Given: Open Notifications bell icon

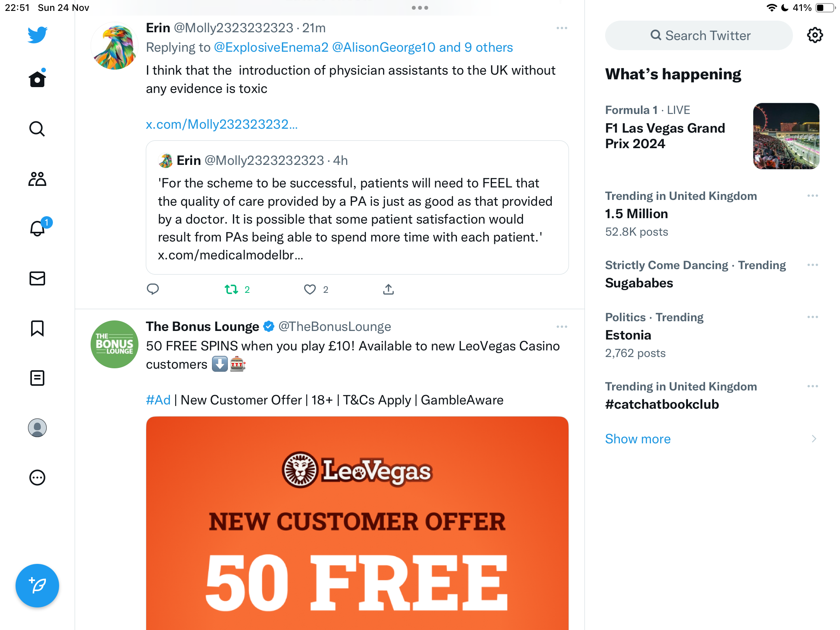Looking at the screenshot, I should pyautogui.click(x=38, y=228).
